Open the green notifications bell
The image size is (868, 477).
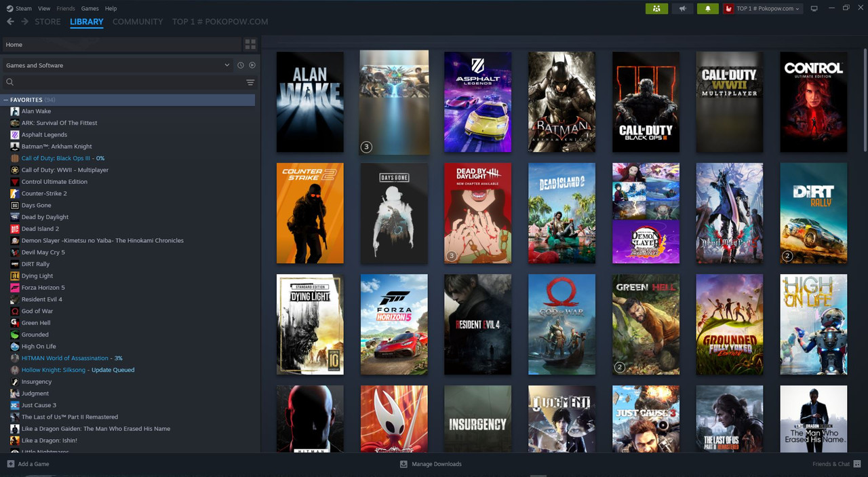click(x=708, y=8)
